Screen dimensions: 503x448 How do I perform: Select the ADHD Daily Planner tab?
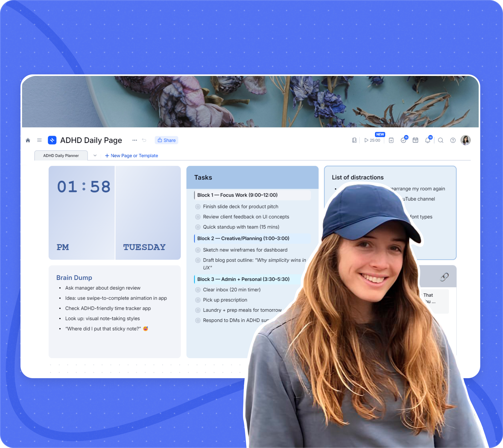tap(61, 156)
